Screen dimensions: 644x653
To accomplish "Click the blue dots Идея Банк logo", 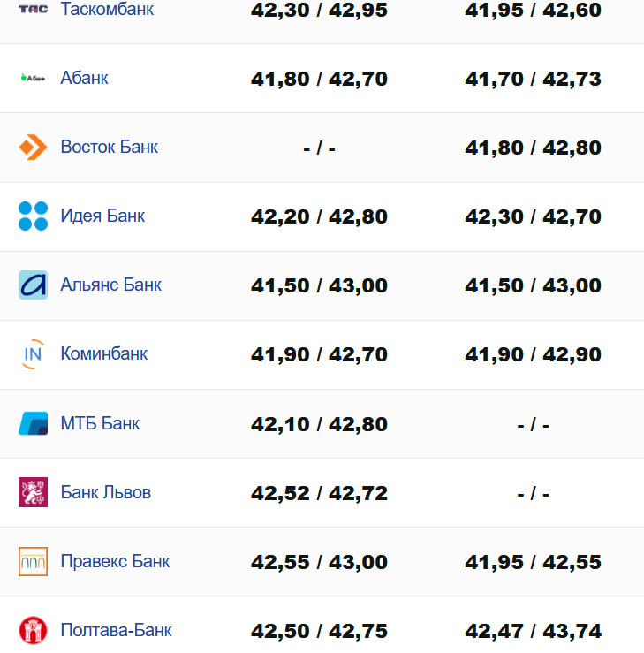I will [x=33, y=216].
